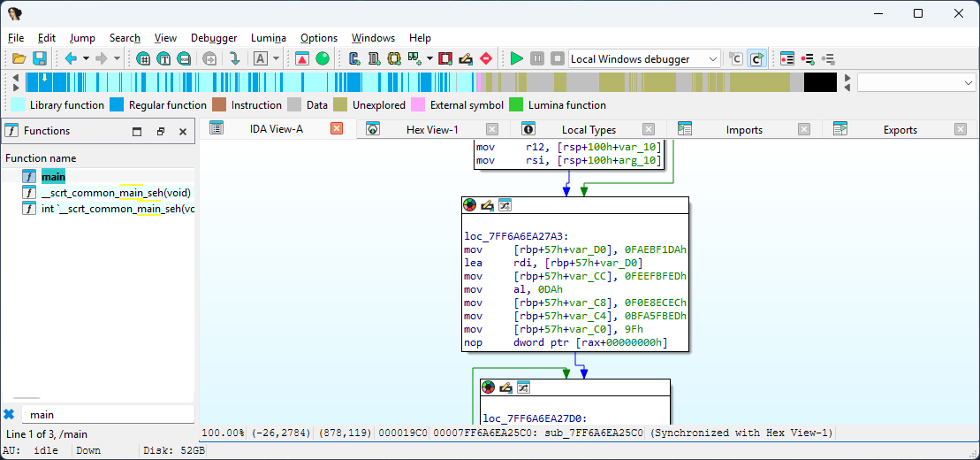
Task: Switch to the Imports tab
Action: (744, 129)
